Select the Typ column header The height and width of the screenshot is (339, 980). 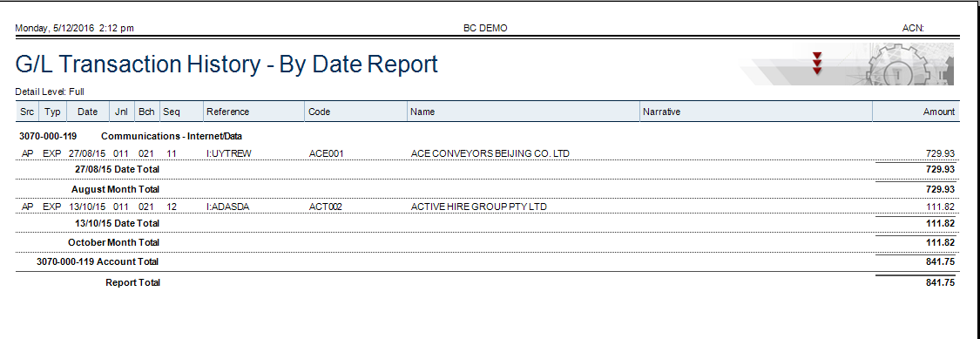click(53, 112)
